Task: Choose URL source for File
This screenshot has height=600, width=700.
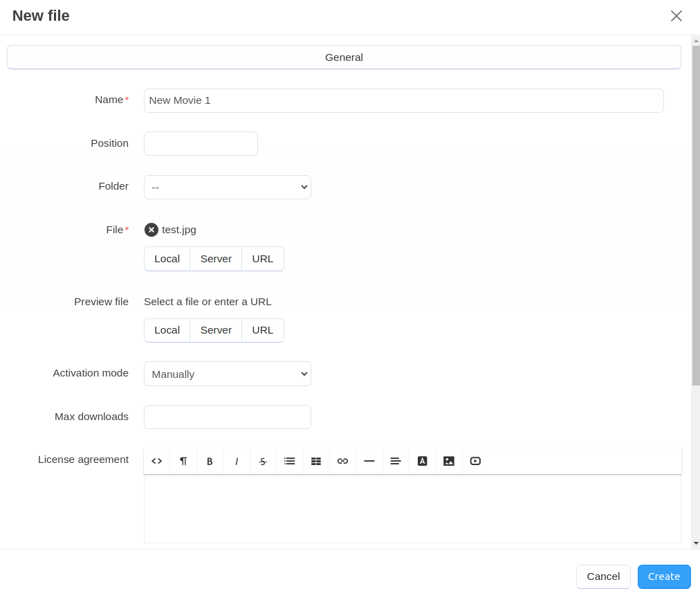Action: click(263, 259)
